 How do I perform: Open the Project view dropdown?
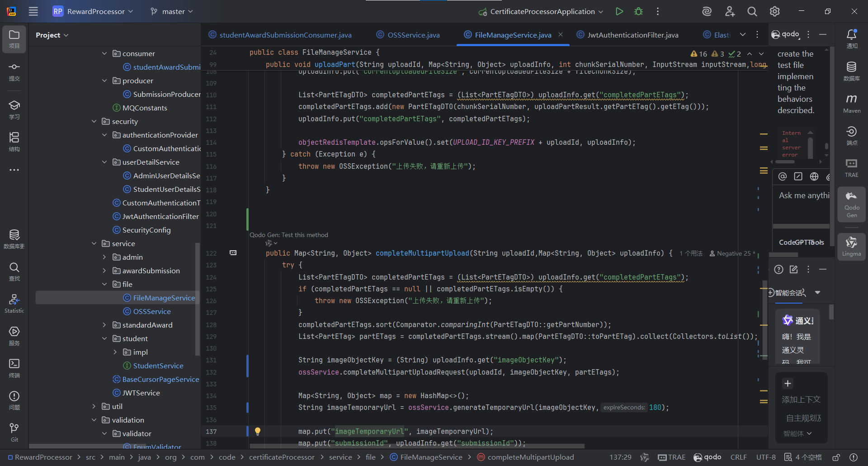pos(52,35)
